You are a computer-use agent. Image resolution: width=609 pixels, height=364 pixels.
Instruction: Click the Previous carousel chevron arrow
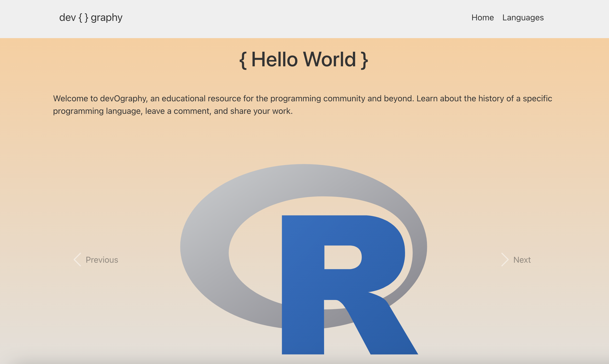pyautogui.click(x=77, y=260)
